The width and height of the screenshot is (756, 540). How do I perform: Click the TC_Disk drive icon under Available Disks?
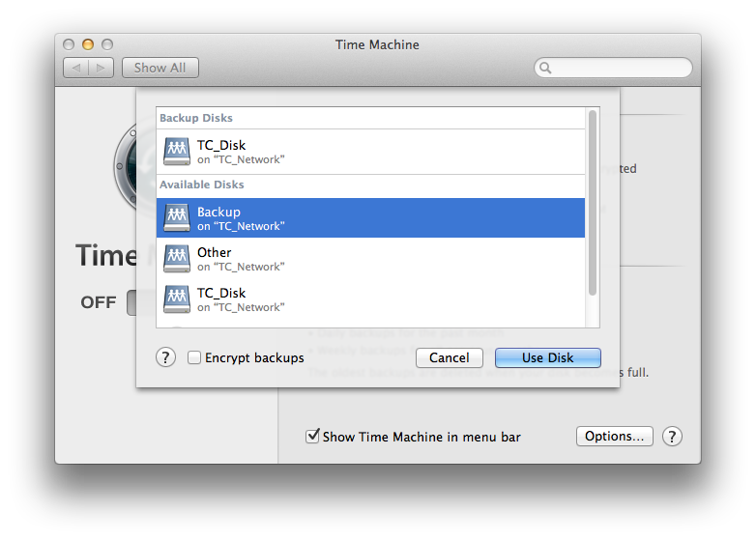pos(177,298)
